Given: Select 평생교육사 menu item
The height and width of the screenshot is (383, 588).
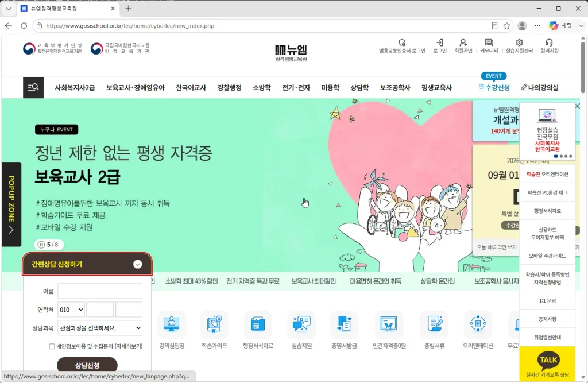Looking at the screenshot, I should click(x=436, y=88).
